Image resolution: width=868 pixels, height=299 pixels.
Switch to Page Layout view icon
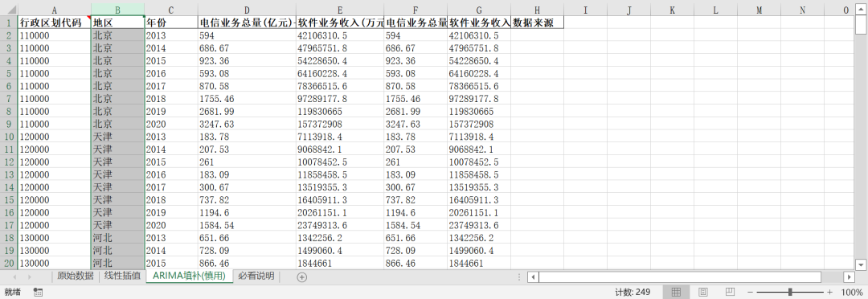[703, 292]
